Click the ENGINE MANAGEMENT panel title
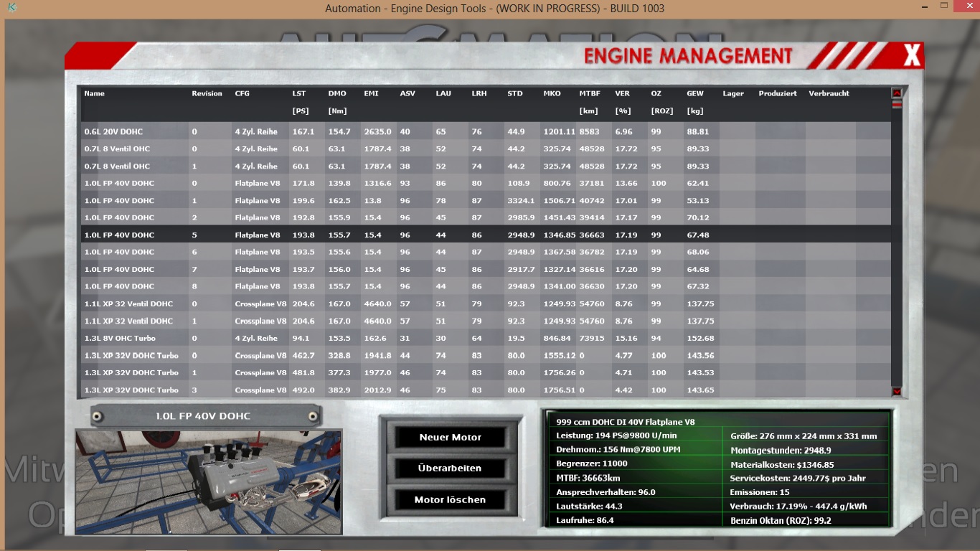Image resolution: width=980 pixels, height=551 pixels. [x=688, y=56]
